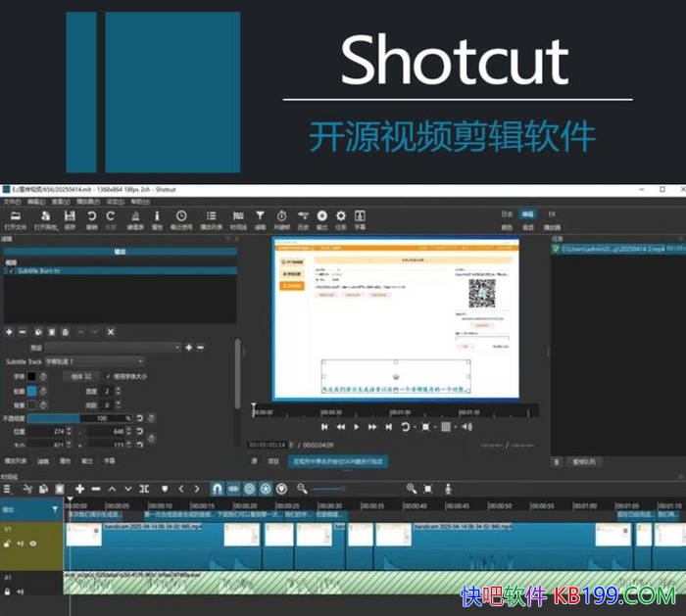Click the timeline Paste clipboard icon
The image size is (686, 616).
pos(60,489)
